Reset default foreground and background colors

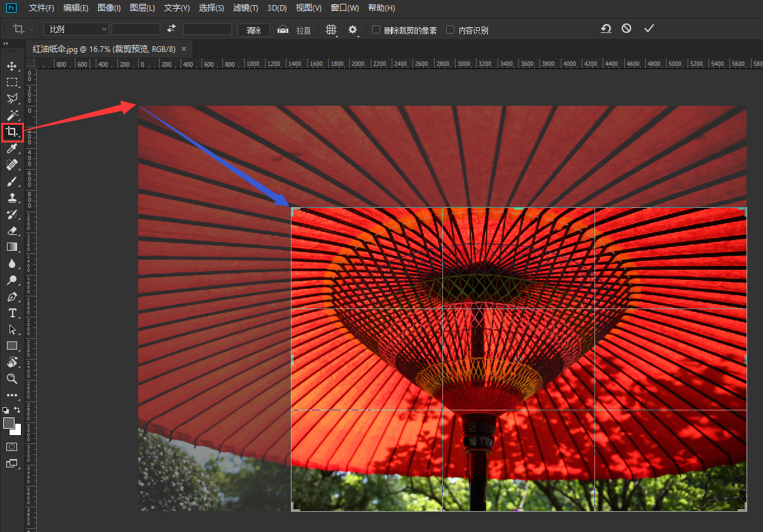(x=6, y=410)
